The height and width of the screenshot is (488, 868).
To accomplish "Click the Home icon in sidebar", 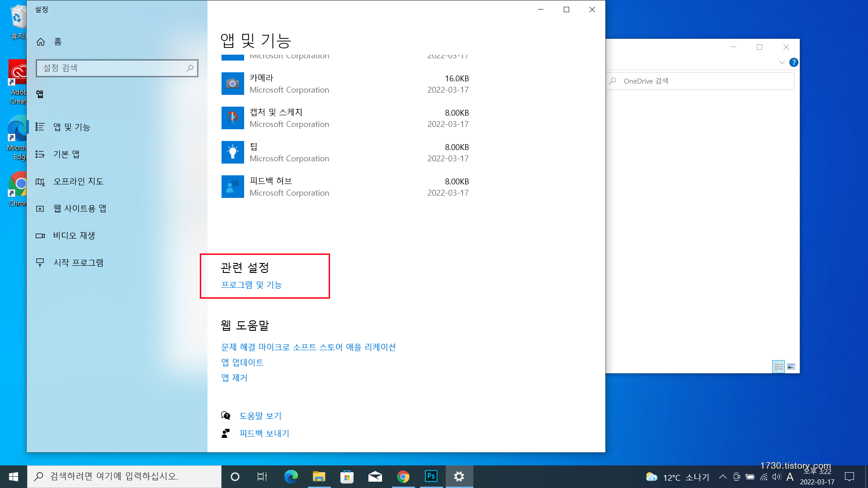I will pyautogui.click(x=41, y=42).
